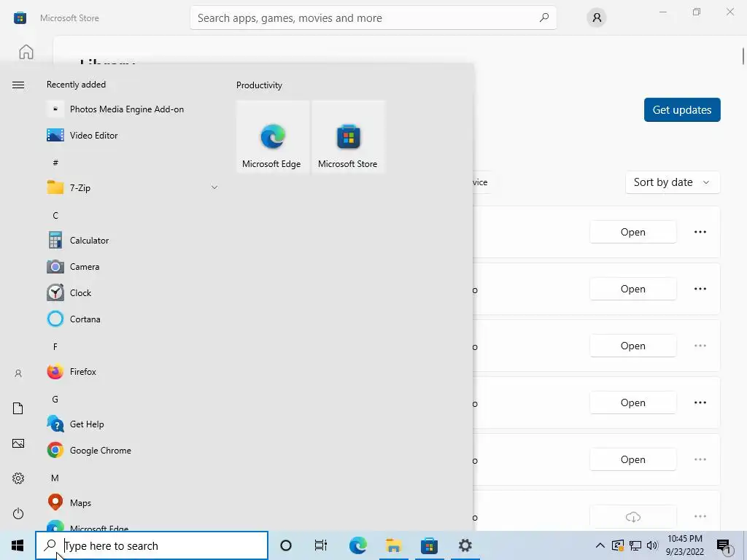The image size is (747, 560).
Task: Click the Microsoft Edge productivity tile
Action: [x=273, y=136]
